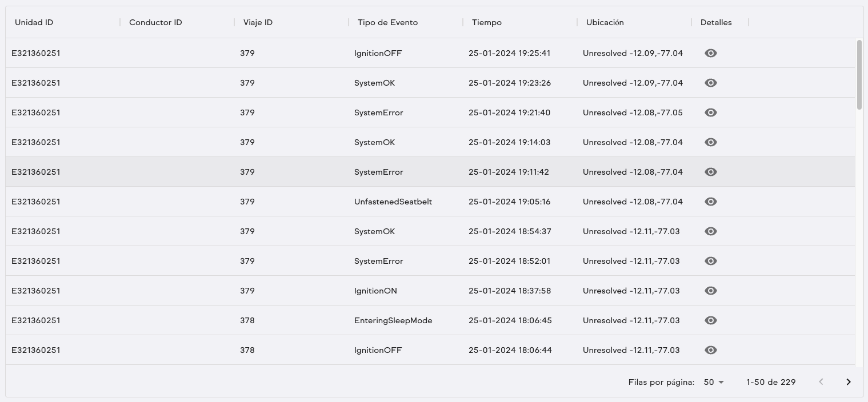Open details of IgnitionOFF at 18:06:44
The height and width of the screenshot is (402, 868).
pos(710,350)
